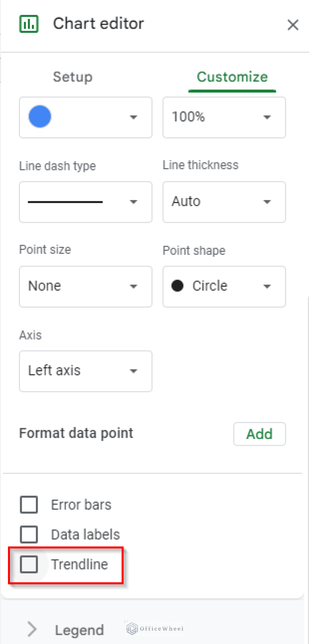The image size is (309, 644).
Task: Close the Chart editor panel
Action: tap(293, 25)
